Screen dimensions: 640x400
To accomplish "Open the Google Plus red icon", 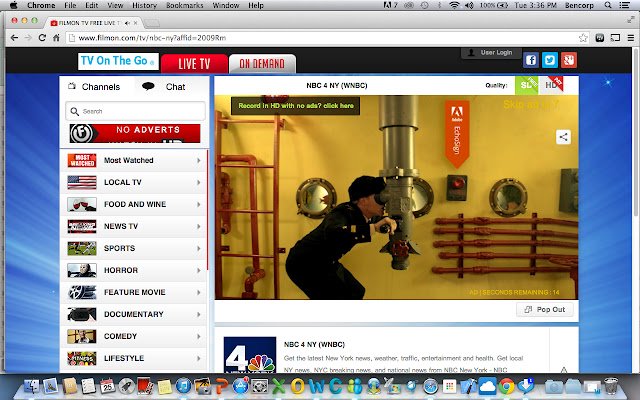I will (x=569, y=60).
